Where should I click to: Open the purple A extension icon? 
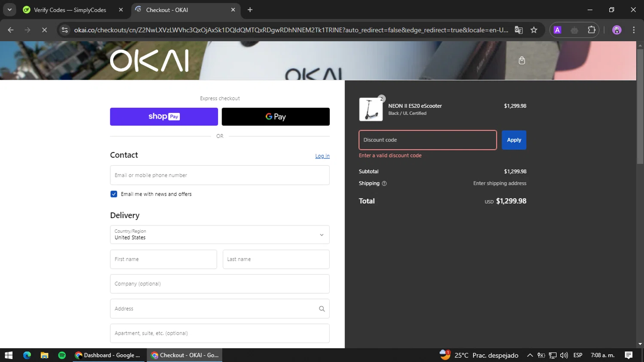pos(557,30)
